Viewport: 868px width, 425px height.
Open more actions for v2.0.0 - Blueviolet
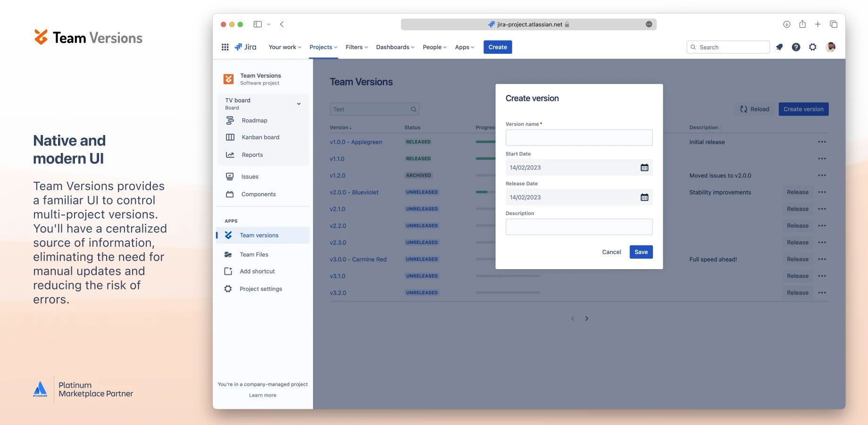822,192
